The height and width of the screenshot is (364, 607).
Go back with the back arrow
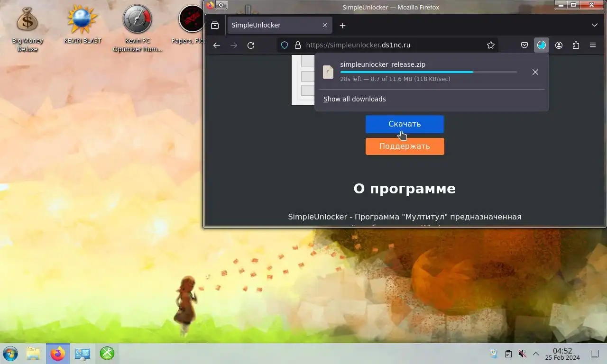coord(217,45)
